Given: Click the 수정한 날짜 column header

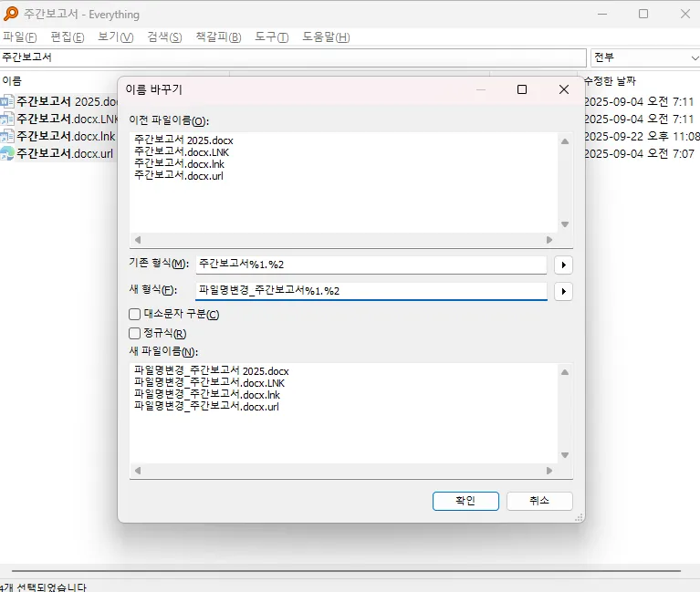Looking at the screenshot, I should [x=611, y=81].
